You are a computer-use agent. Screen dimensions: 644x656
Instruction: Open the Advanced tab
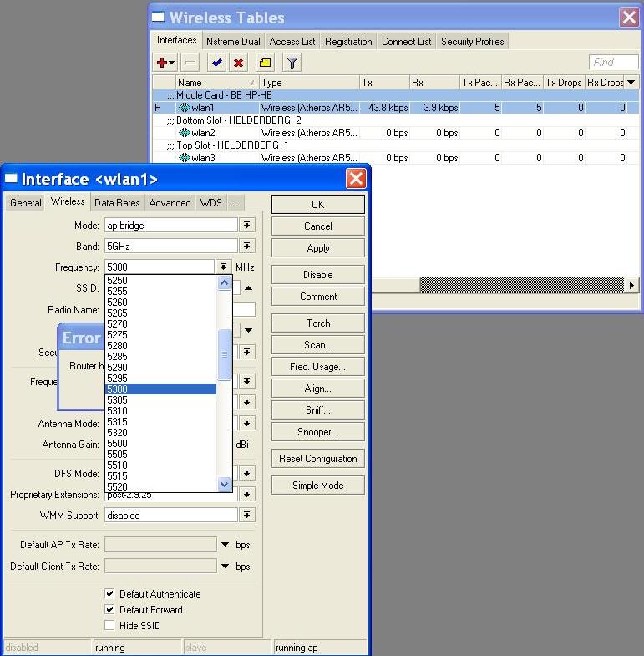click(170, 202)
